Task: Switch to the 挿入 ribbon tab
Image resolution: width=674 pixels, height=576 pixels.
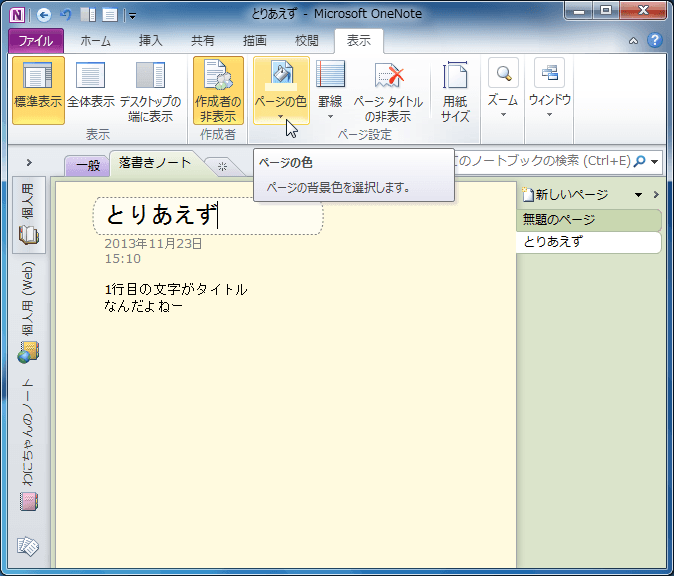Action: (x=150, y=41)
